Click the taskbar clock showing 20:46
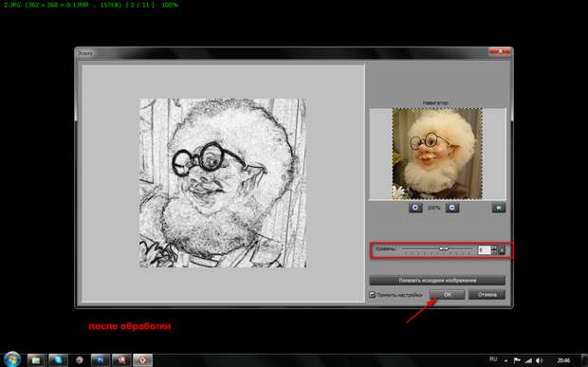Screen dimensions: 588x367 [563, 360]
